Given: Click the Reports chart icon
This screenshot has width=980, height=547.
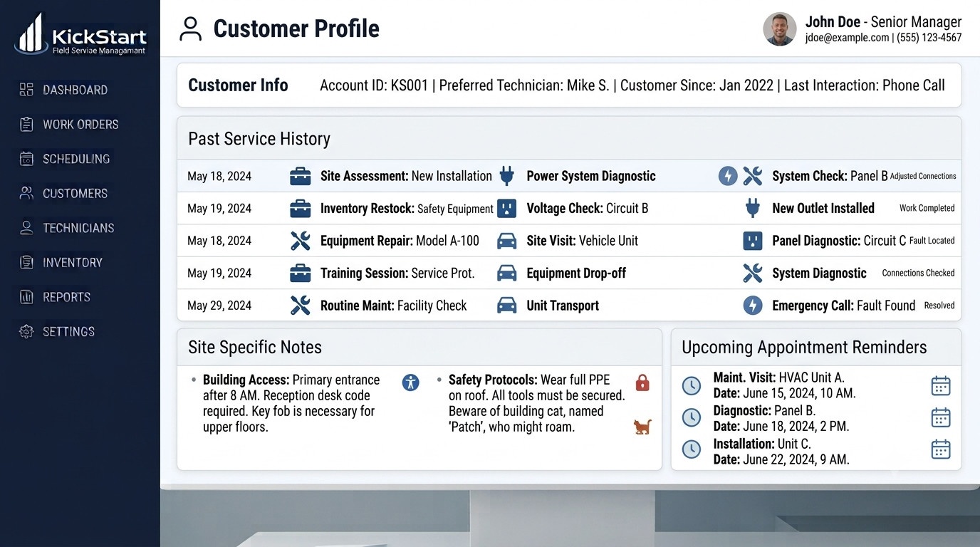Looking at the screenshot, I should tap(26, 297).
